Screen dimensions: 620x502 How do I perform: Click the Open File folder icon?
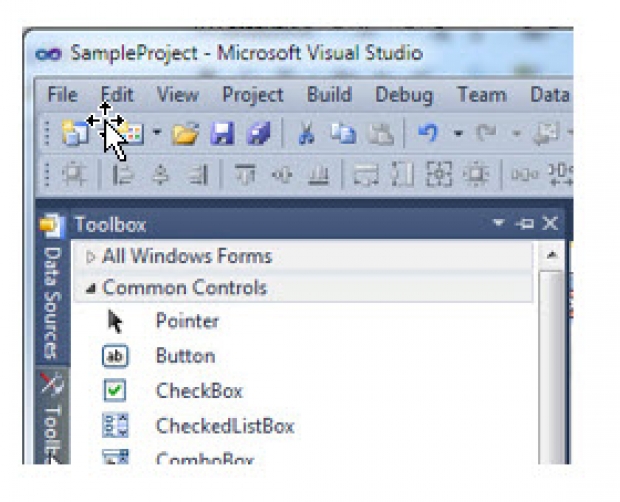(x=185, y=133)
